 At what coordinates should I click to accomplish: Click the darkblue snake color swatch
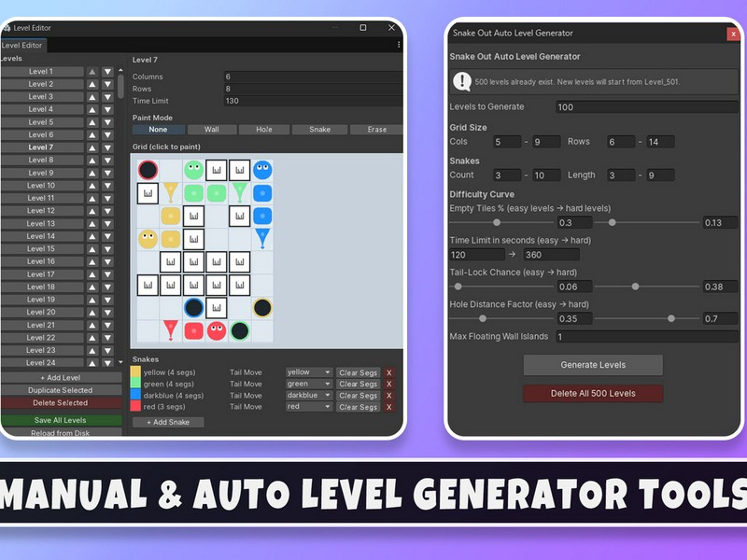135,395
